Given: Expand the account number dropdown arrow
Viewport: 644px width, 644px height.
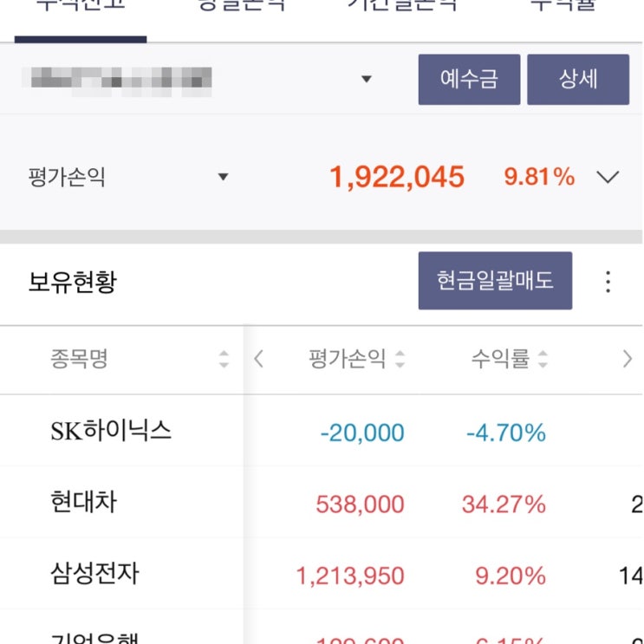Looking at the screenshot, I should pos(367,79).
